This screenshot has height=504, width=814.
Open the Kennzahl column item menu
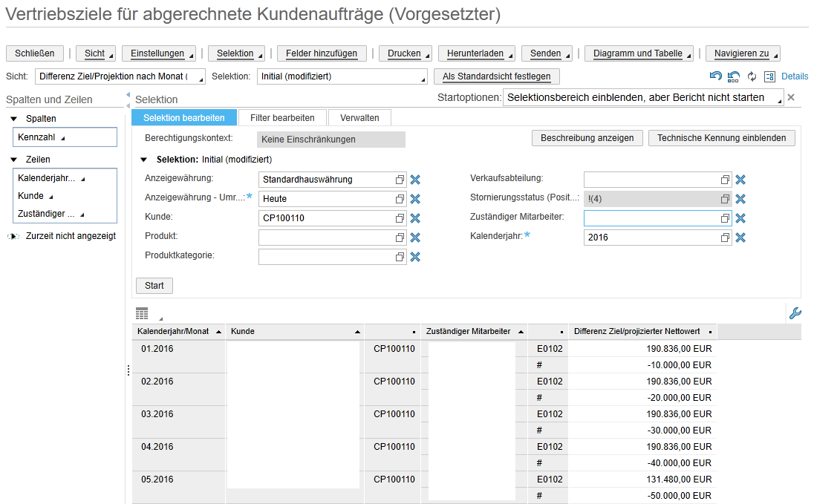click(x=63, y=139)
